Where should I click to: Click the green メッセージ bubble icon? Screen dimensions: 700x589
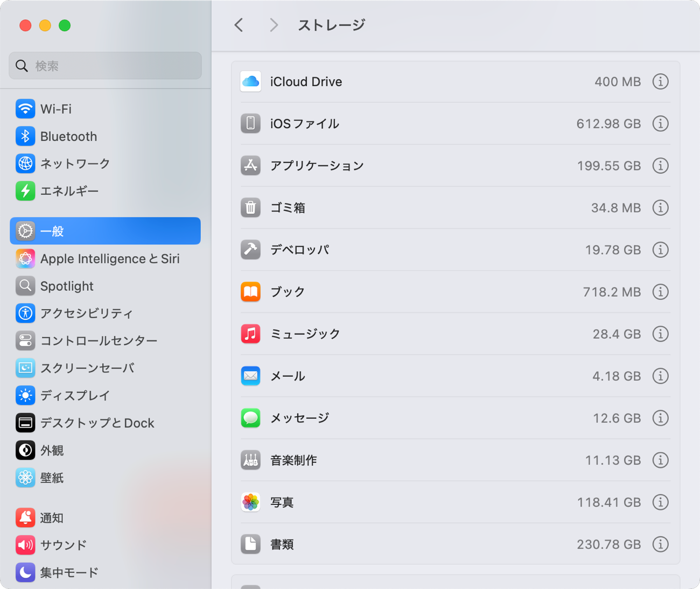click(x=250, y=418)
